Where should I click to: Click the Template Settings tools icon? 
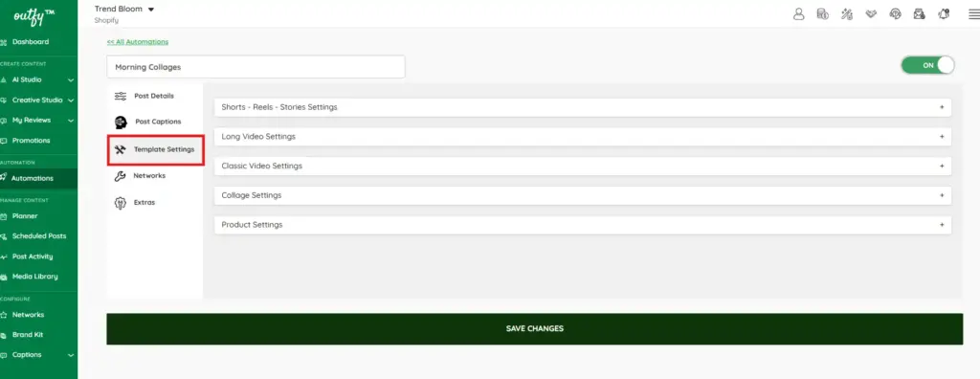[121, 150]
